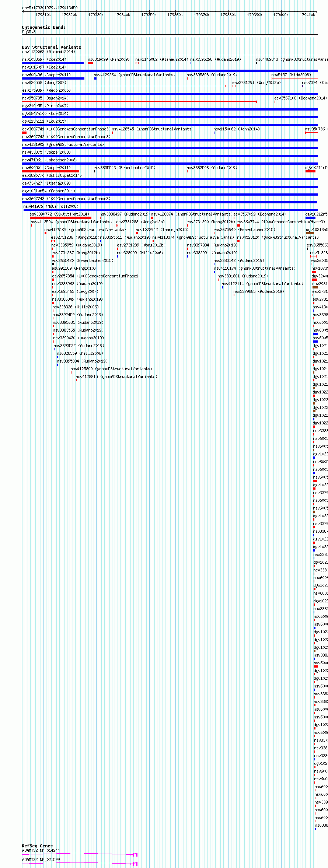
Task: Open variant nsv1033597 (Coe2014)
Action: (44, 60)
